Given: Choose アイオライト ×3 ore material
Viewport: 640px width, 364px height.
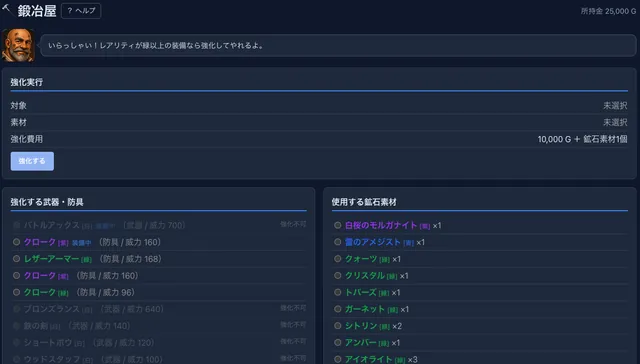Looking at the screenshot, I should pyautogui.click(x=338, y=359).
